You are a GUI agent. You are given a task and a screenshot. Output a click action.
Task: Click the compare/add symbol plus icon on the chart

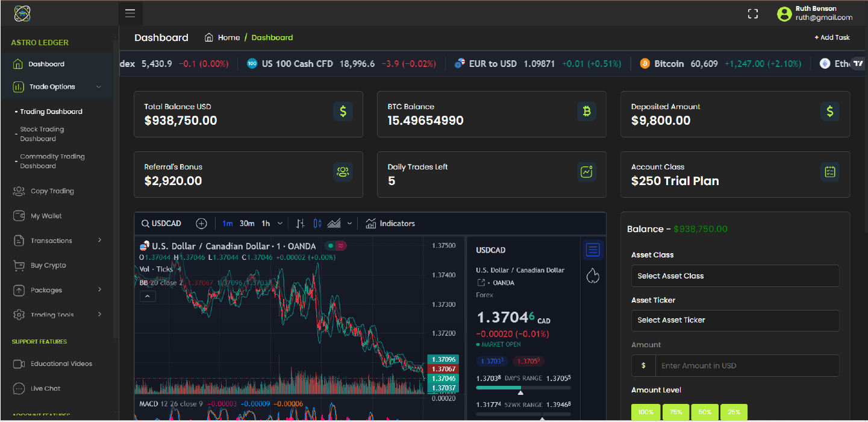(201, 224)
